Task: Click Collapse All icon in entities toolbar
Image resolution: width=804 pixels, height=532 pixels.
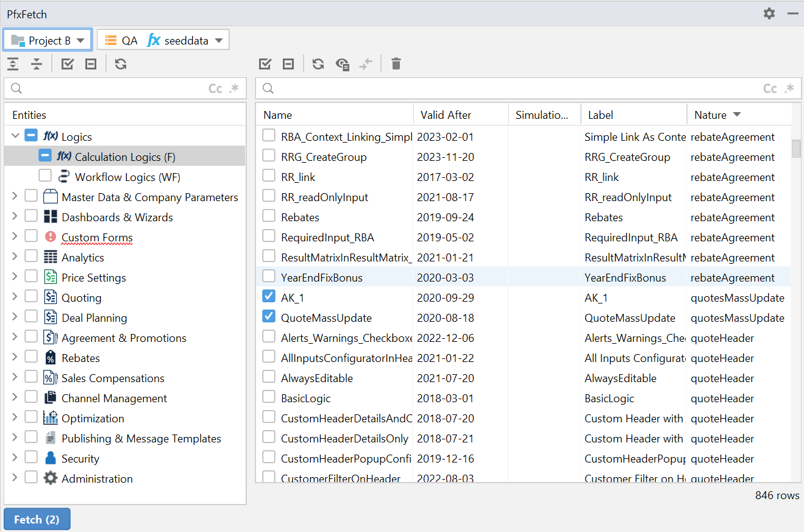Action: (x=37, y=64)
